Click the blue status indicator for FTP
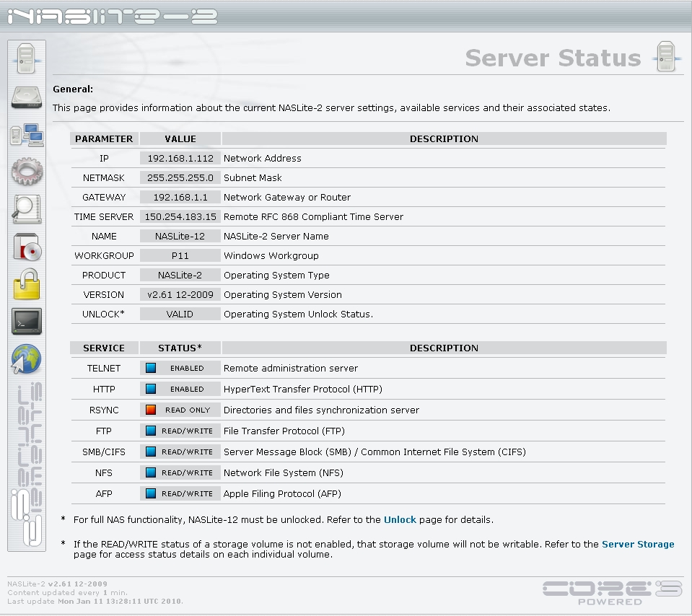 pyautogui.click(x=151, y=431)
